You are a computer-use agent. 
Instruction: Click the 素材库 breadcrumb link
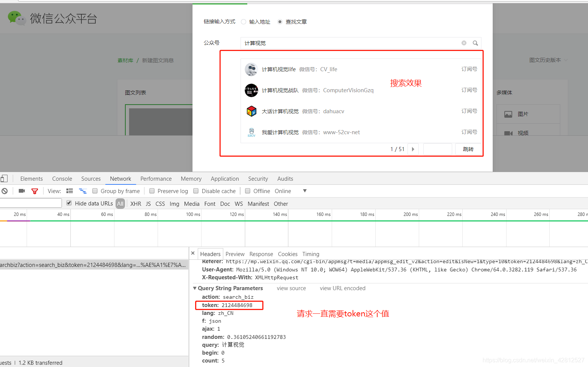point(125,60)
